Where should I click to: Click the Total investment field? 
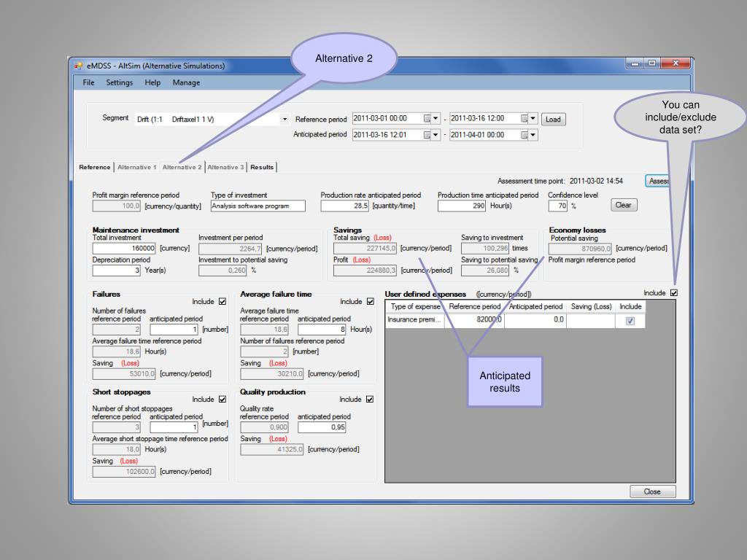124,248
